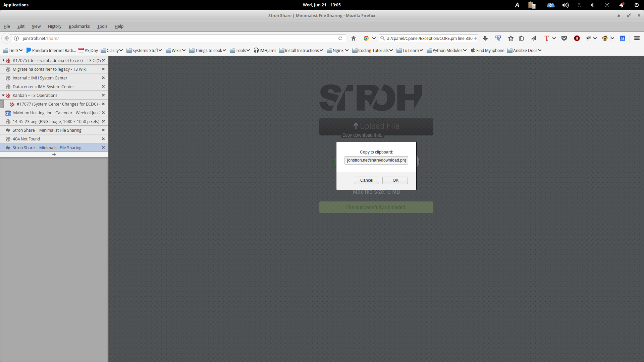
Task: Close the Datacenter :: IMH System Center tab
Action: 103,86
